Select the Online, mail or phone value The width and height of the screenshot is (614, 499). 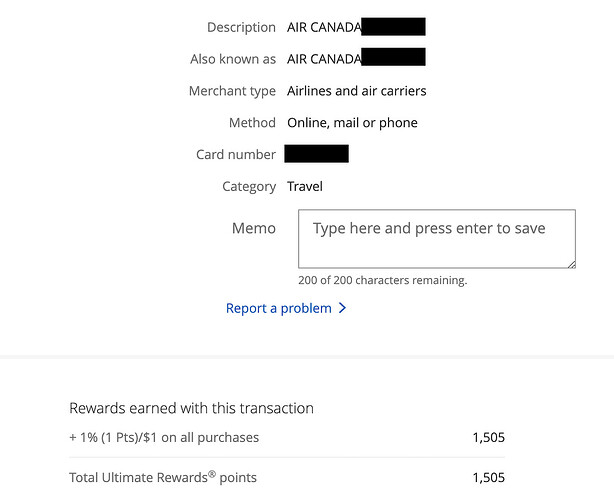tap(352, 123)
